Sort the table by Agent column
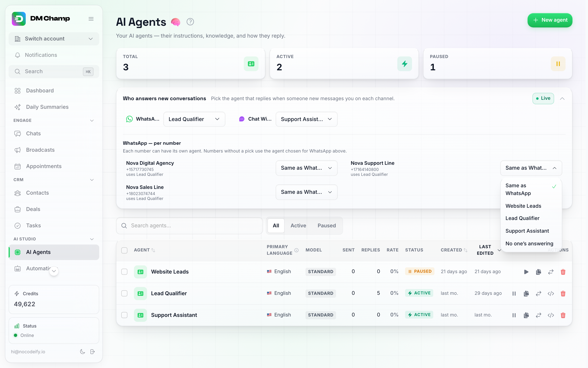The height and width of the screenshot is (368, 588). click(144, 250)
